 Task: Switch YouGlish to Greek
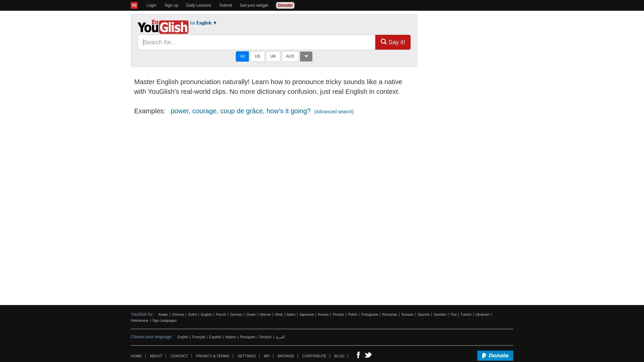pyautogui.click(x=251, y=315)
